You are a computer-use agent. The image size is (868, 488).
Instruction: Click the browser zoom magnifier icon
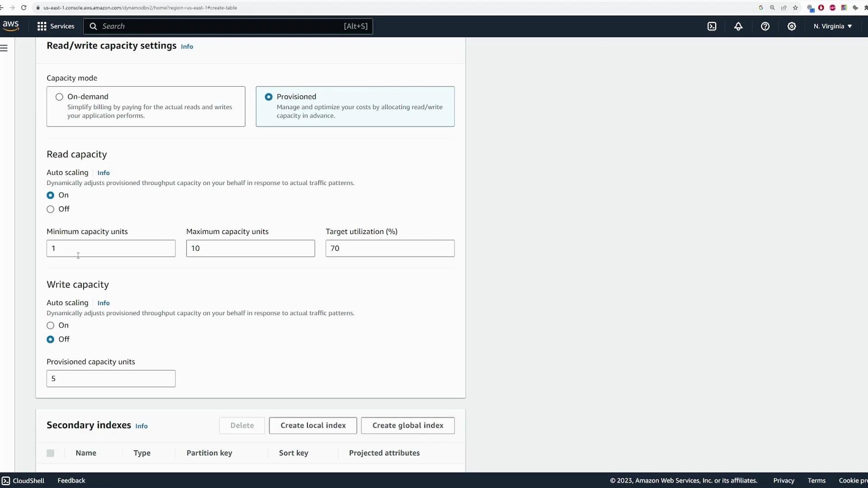[x=772, y=8]
